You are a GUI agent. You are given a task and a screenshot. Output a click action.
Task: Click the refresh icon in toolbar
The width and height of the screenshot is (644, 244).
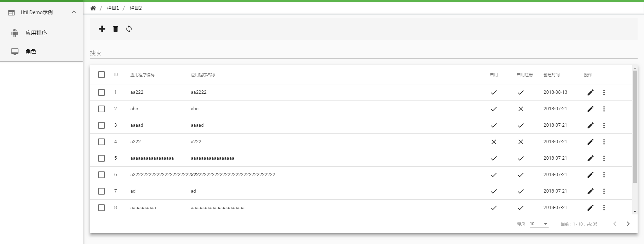[129, 29]
